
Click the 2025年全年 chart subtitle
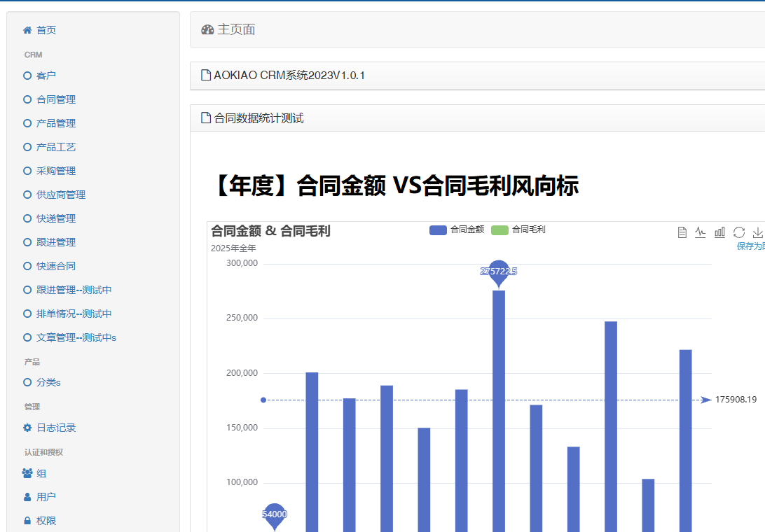[x=233, y=248]
